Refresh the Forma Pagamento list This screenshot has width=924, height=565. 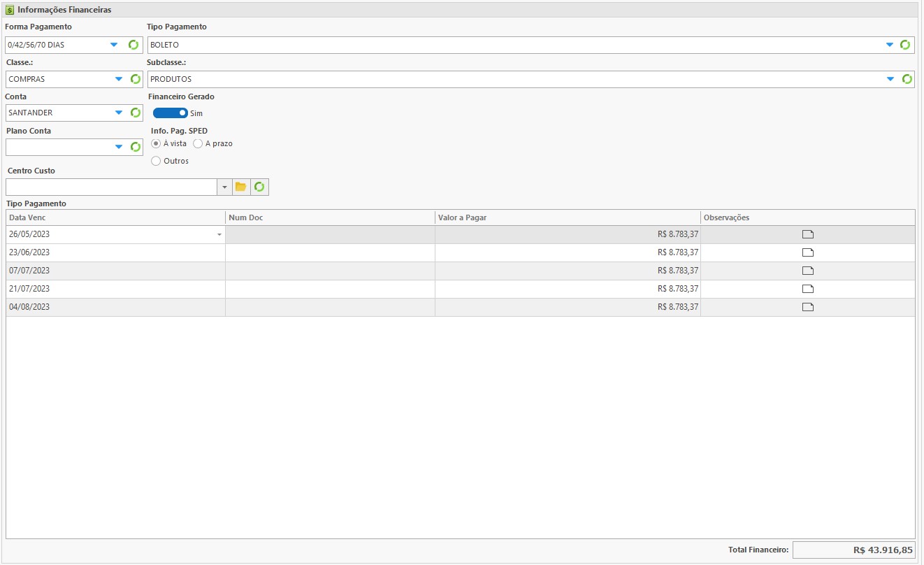coord(133,45)
